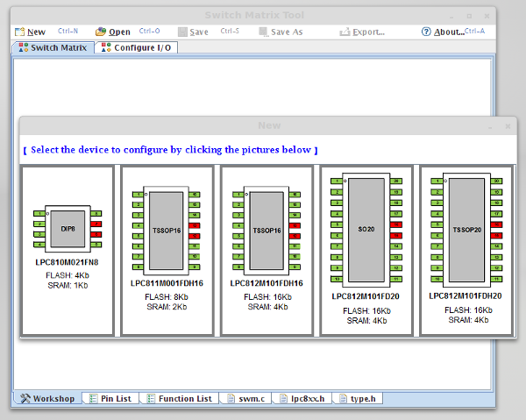Click the Open toolbar button label
Viewport: 526px width, 420px height.
119,32
